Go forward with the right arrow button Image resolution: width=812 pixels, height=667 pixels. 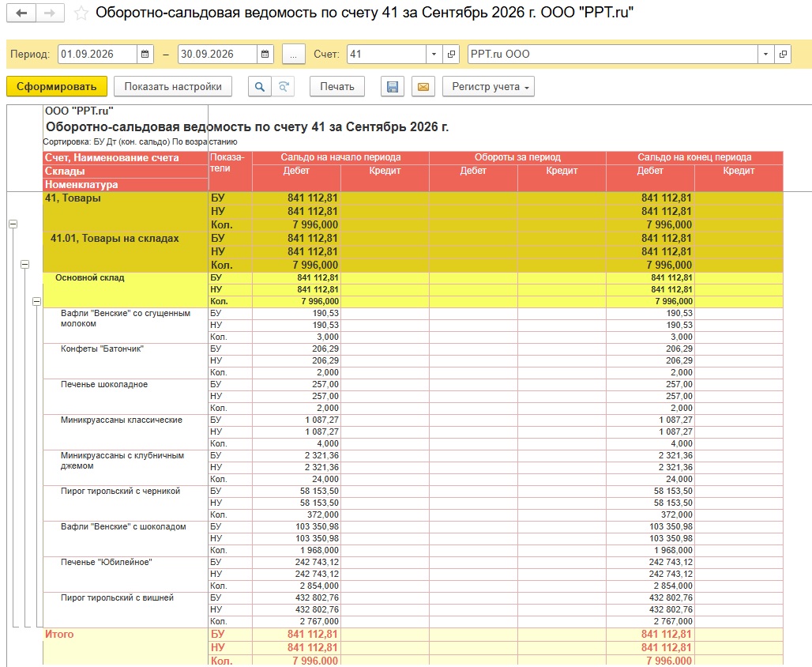pos(50,13)
